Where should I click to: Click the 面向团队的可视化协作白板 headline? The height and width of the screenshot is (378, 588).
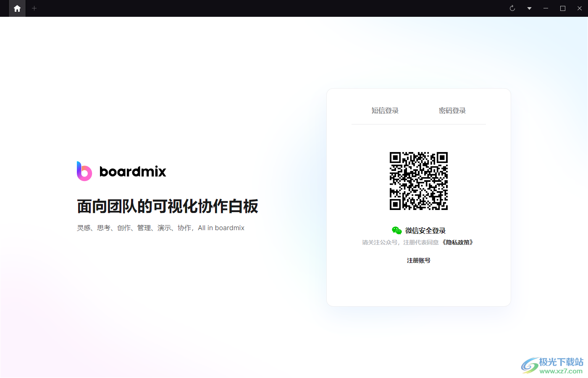(x=168, y=206)
